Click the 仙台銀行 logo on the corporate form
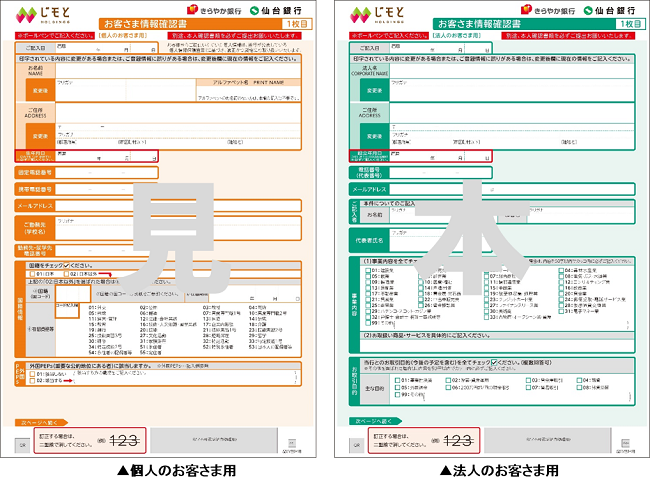The height and width of the screenshot is (487, 650). pyautogui.click(x=609, y=10)
